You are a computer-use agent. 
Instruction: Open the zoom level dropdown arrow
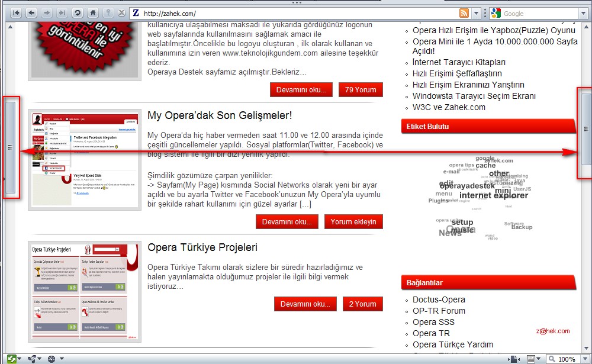click(585, 359)
